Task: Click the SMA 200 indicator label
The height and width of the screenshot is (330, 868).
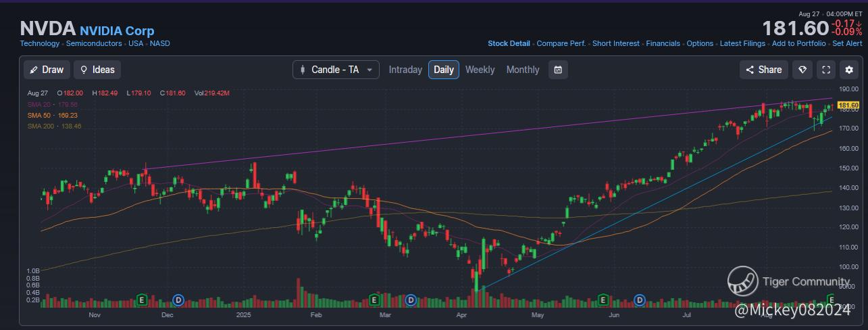Action: click(55, 126)
